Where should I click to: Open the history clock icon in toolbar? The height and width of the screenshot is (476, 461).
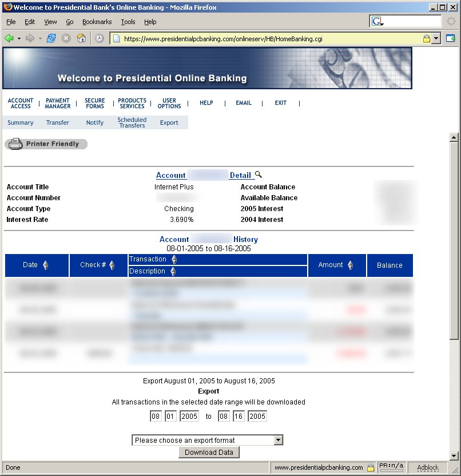tap(99, 38)
